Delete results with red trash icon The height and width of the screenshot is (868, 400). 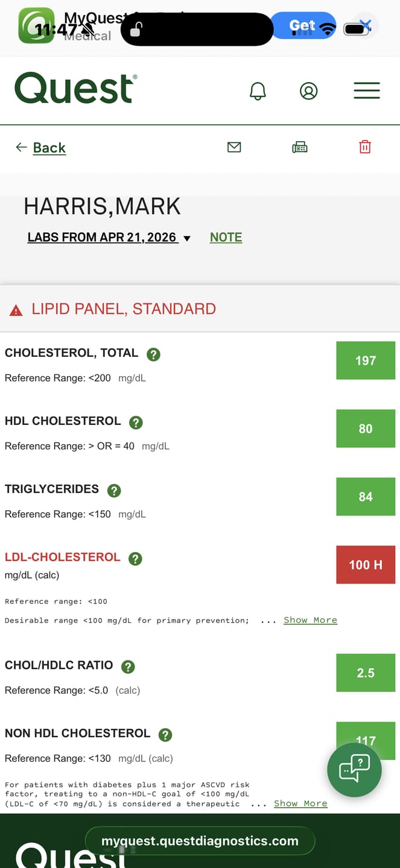(x=365, y=146)
